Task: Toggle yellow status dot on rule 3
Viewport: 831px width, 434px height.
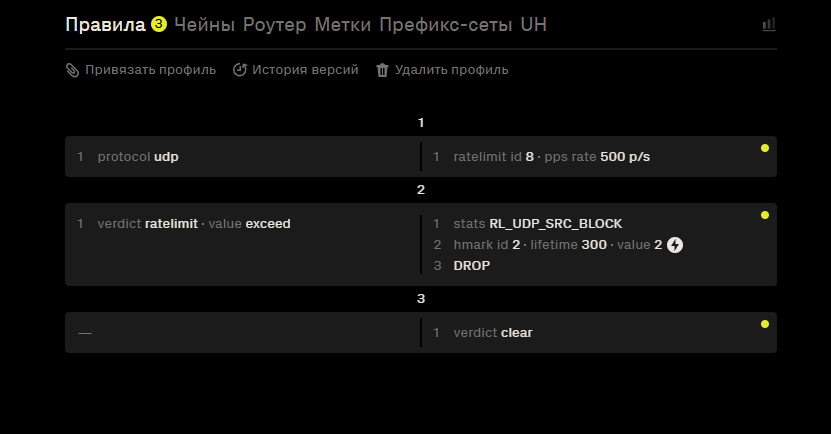Action: (765, 324)
